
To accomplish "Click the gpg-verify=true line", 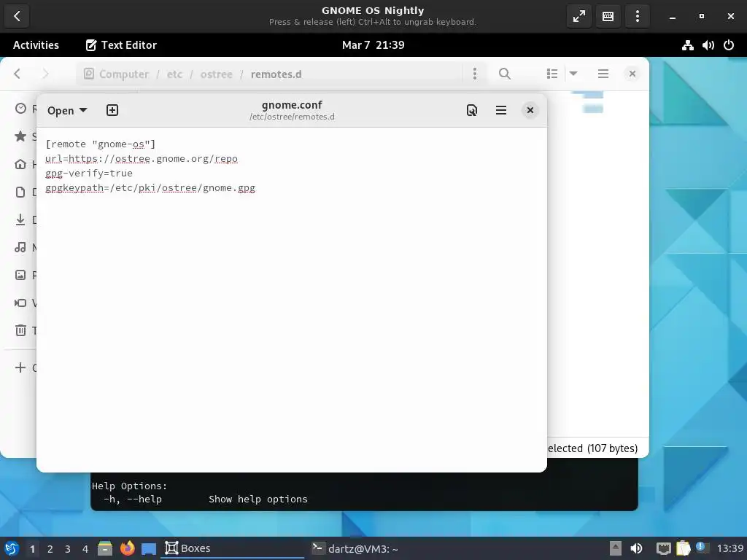I will click(89, 174).
